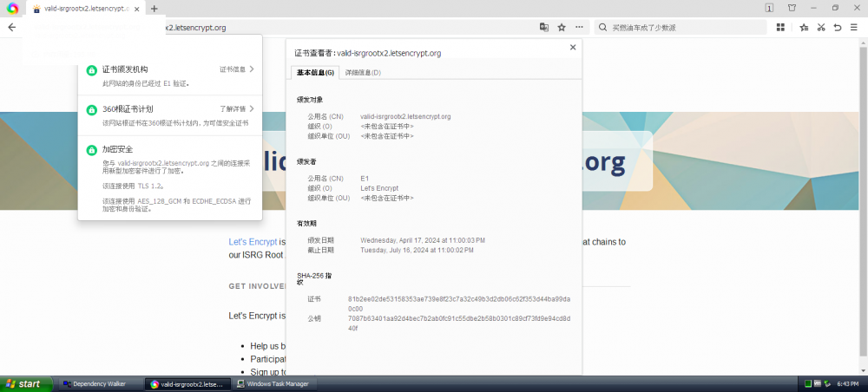Open the browser hamburger menu

855,27
